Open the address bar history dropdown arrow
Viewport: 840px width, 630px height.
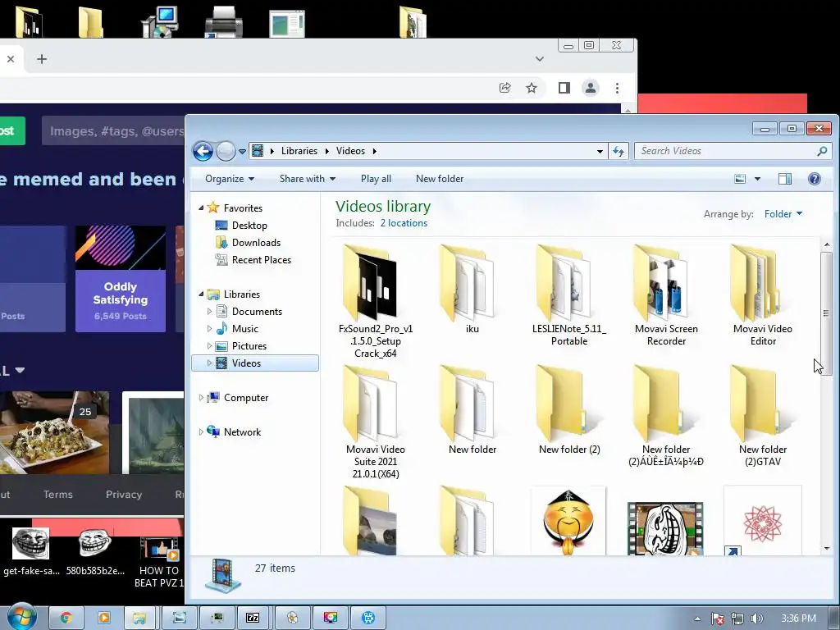coord(600,152)
